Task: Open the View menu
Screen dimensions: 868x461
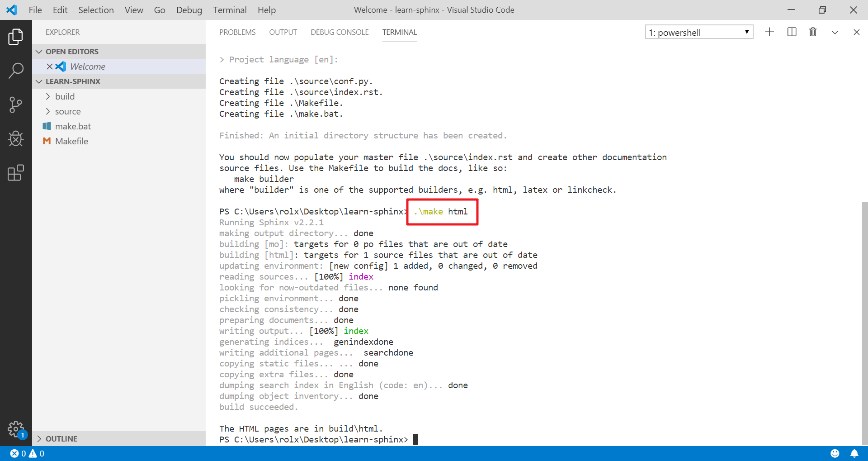Action: click(x=134, y=10)
